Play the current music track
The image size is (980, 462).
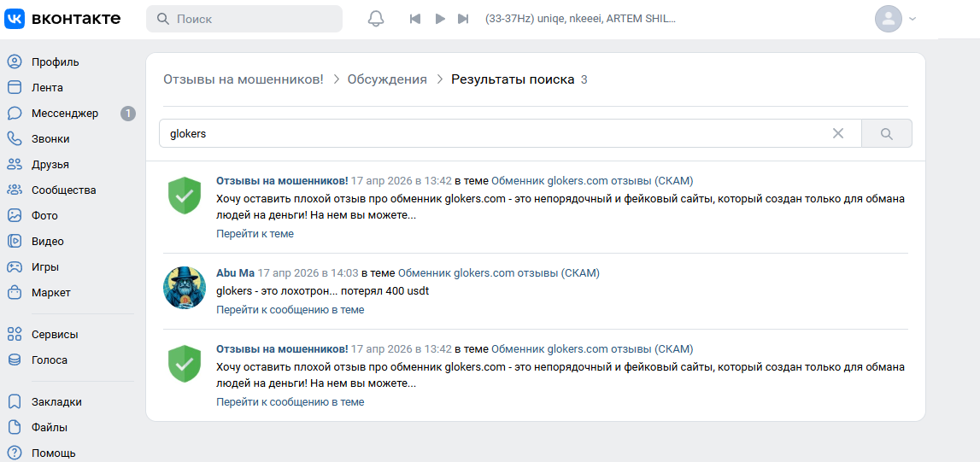pyautogui.click(x=440, y=19)
